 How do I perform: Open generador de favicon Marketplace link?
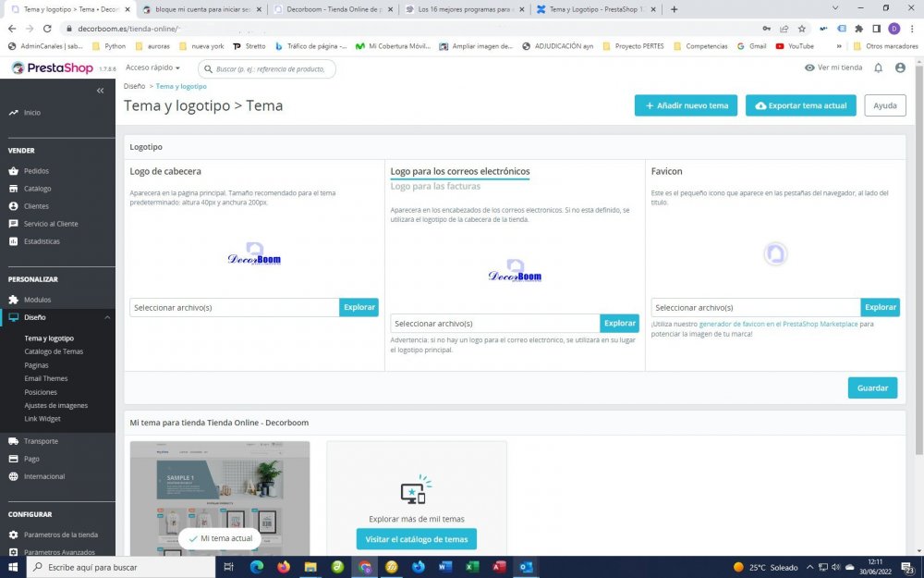pyautogui.click(x=778, y=324)
